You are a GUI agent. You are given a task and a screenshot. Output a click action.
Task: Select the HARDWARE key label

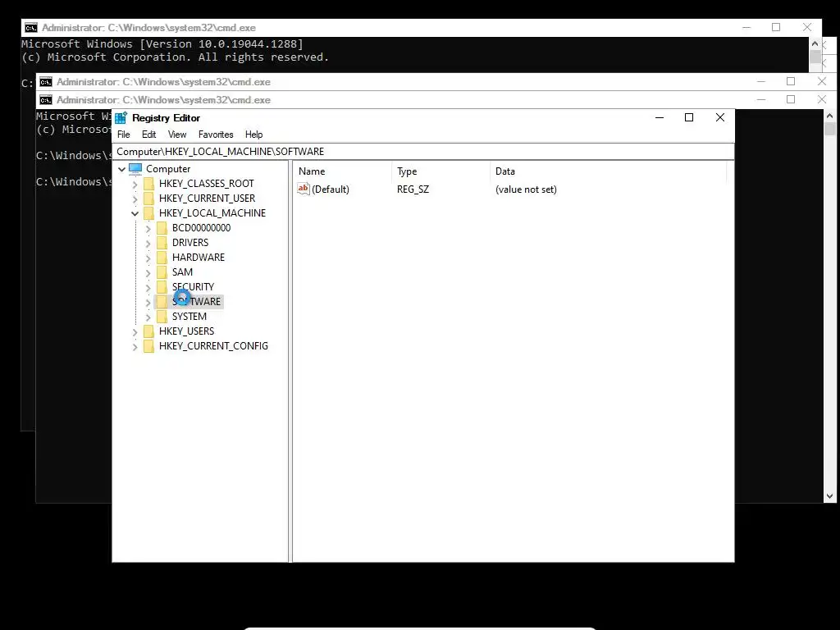[x=199, y=257]
